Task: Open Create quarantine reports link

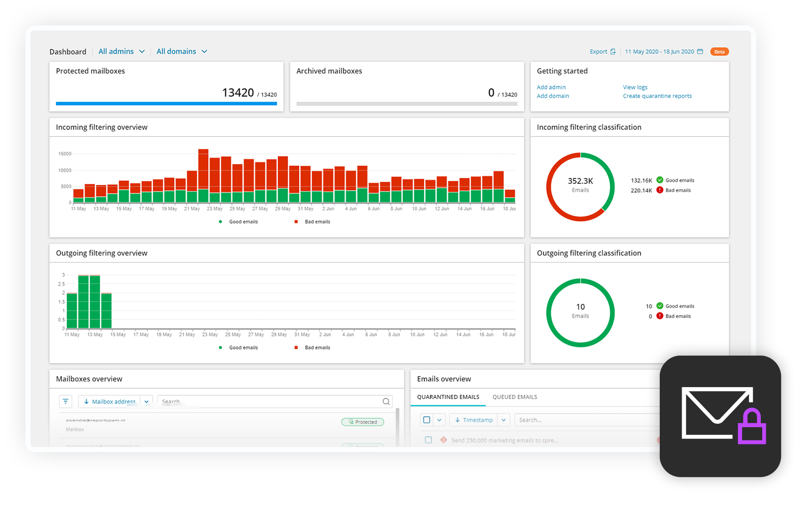Action: pos(657,96)
